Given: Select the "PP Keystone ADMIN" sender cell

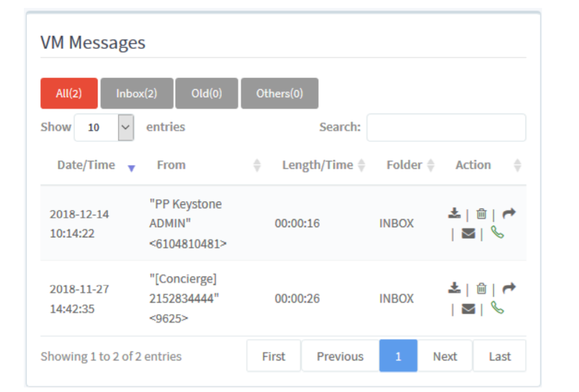Looking at the screenshot, I should click(x=188, y=224).
